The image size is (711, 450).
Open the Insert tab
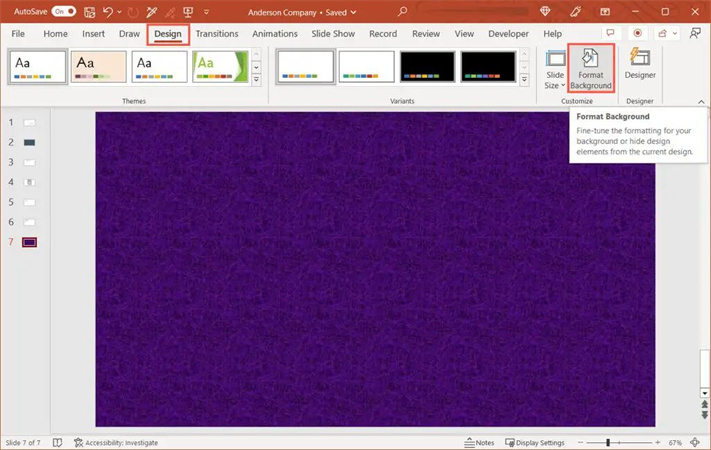click(93, 33)
